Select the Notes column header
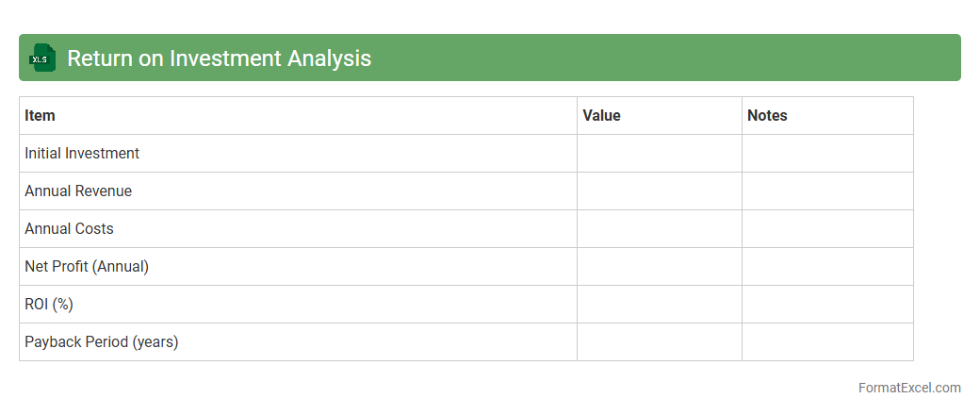 click(767, 115)
